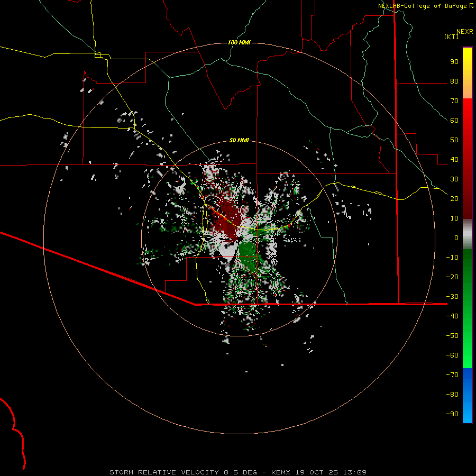
Task: Click the -50 value on the velocity scale
Action: [452, 336]
